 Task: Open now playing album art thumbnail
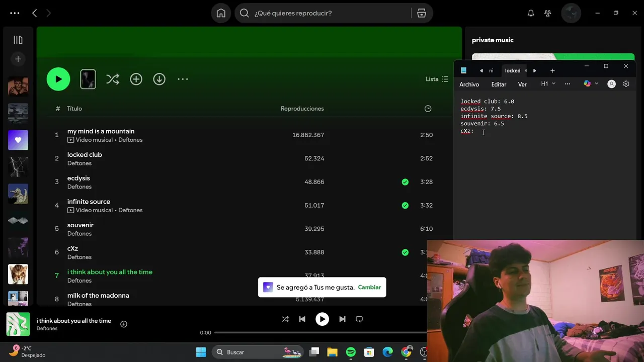tap(18, 324)
